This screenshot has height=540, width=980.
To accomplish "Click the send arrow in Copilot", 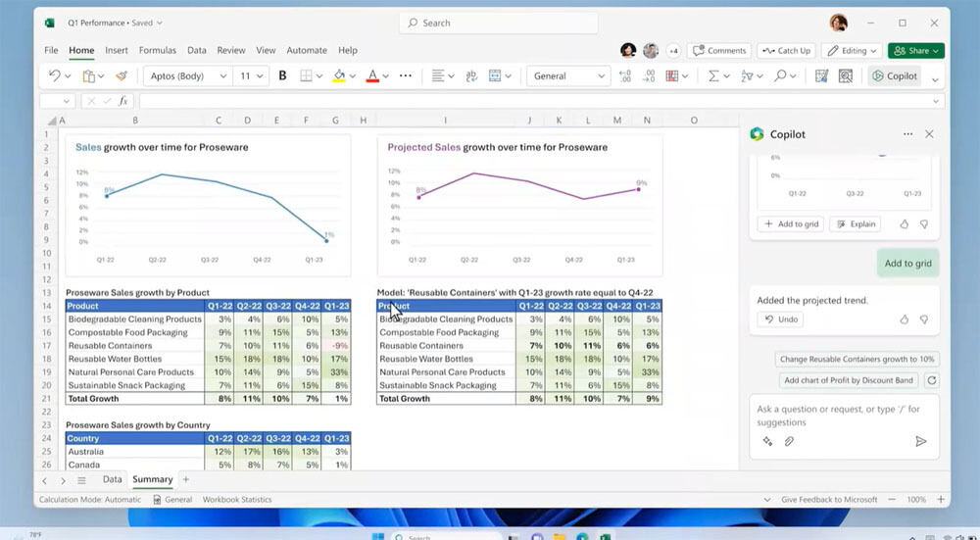I will tap(920, 441).
